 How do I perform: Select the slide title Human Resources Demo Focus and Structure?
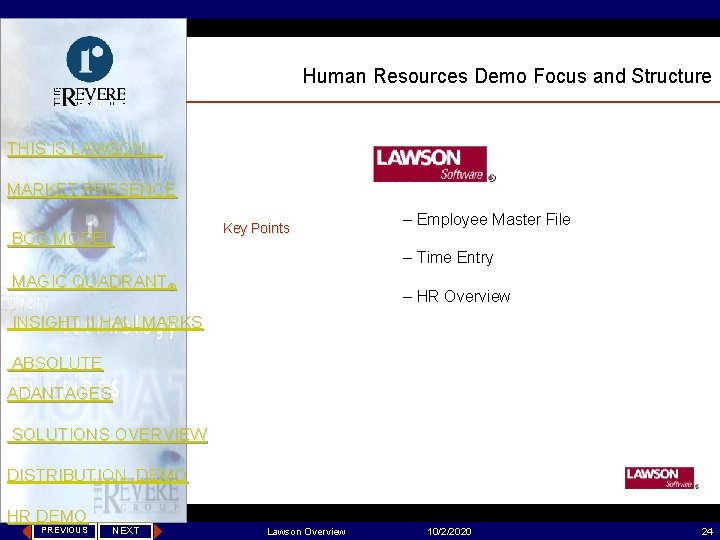[x=507, y=76]
